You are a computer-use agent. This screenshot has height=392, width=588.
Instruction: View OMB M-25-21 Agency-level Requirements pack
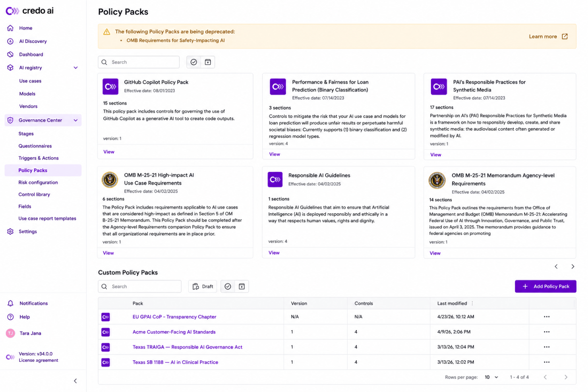click(x=435, y=253)
